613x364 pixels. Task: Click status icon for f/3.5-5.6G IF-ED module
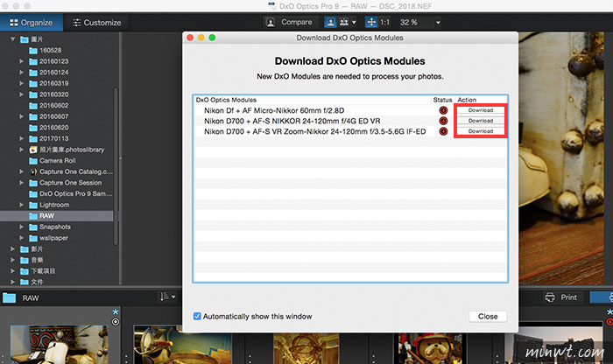pos(443,131)
